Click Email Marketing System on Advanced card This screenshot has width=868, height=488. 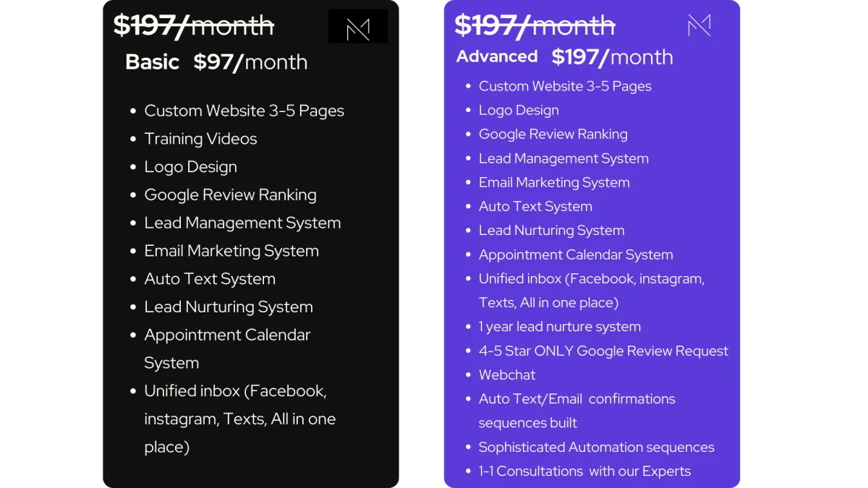click(x=554, y=182)
